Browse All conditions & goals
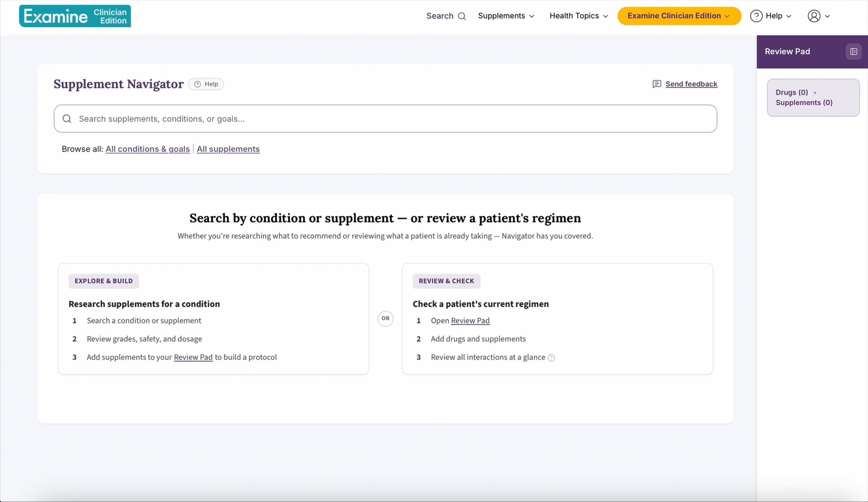The width and height of the screenshot is (868, 502). coord(148,149)
